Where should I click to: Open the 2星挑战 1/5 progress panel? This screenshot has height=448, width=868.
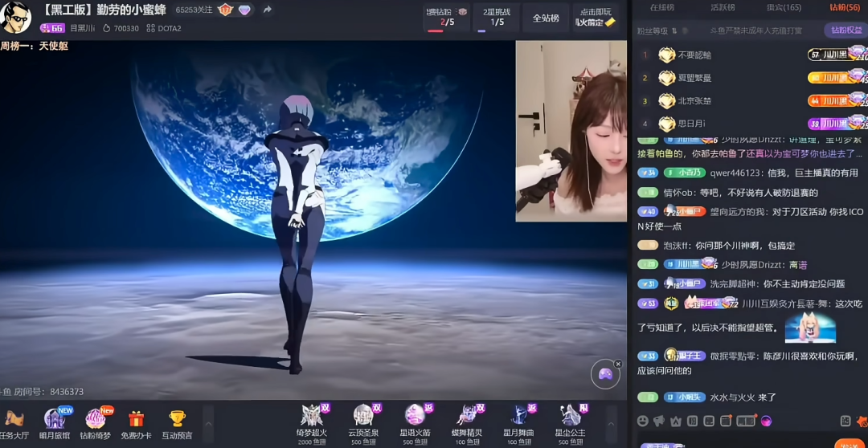point(497,18)
